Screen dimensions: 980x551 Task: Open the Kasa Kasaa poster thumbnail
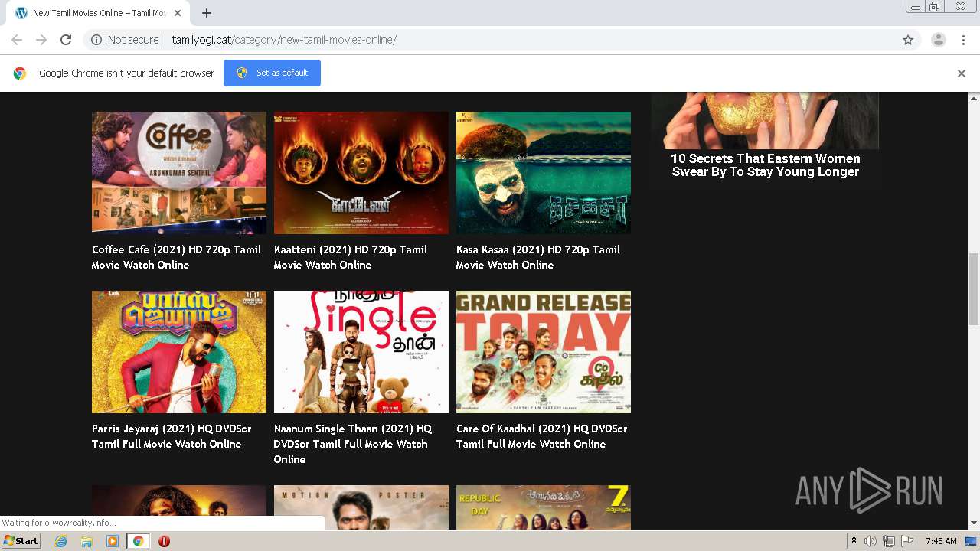pos(544,172)
